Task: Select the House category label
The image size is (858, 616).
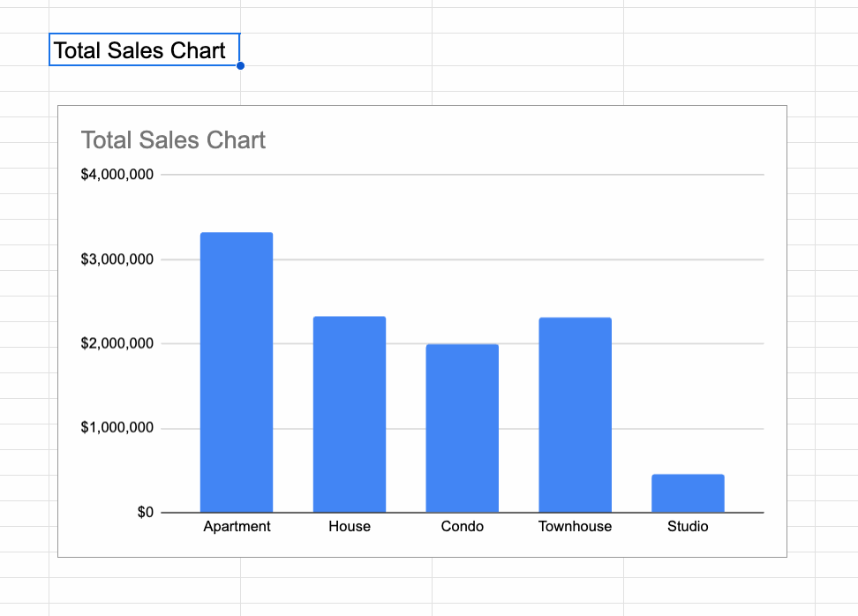Action: pos(350,527)
